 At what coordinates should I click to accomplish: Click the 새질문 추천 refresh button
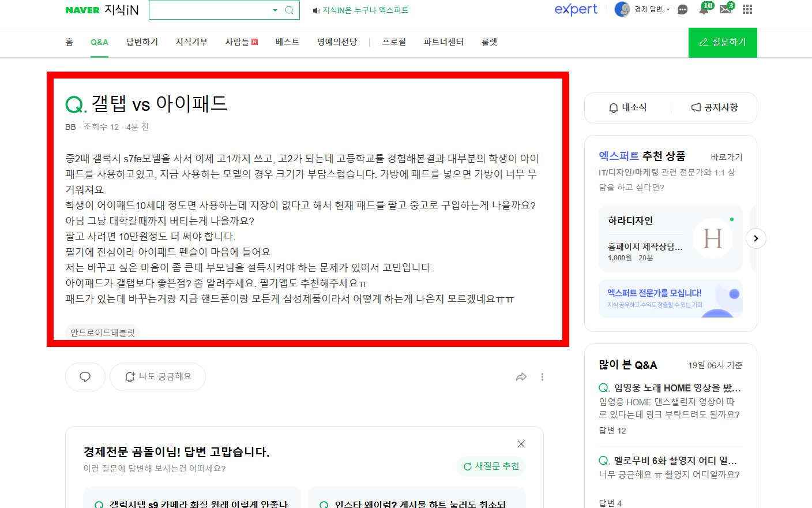pyautogui.click(x=491, y=466)
